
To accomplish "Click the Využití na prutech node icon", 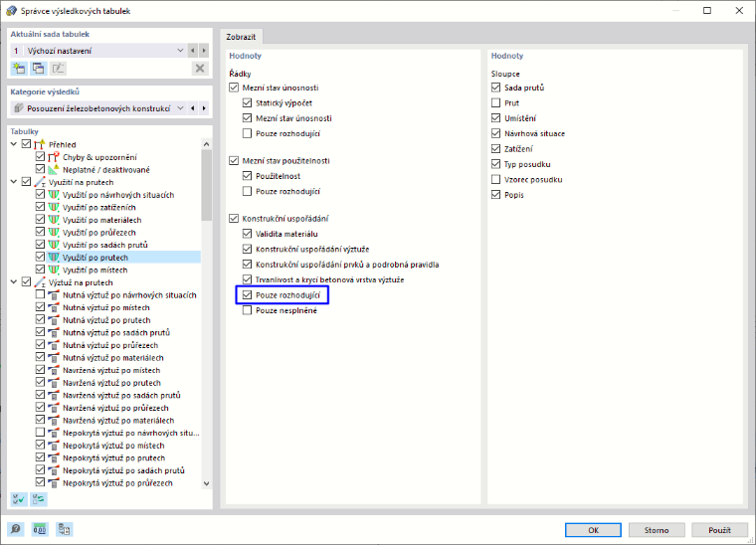I will click(40, 182).
